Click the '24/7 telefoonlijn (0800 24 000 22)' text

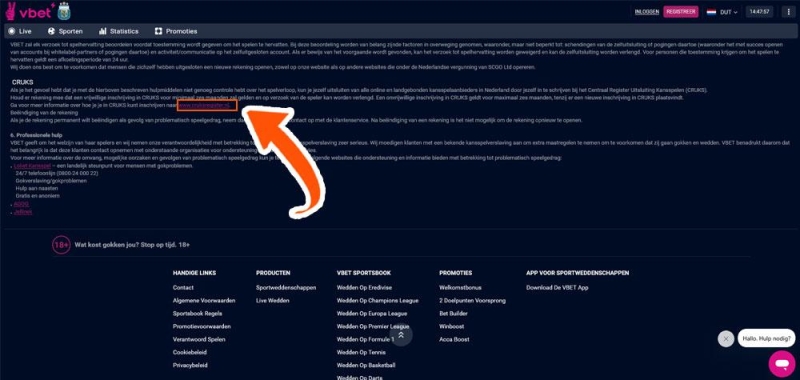click(57, 173)
